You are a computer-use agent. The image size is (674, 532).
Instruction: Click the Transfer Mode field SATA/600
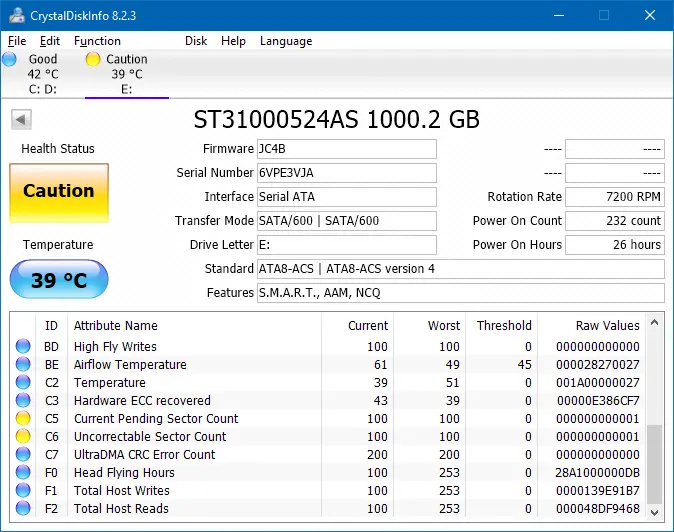point(347,221)
